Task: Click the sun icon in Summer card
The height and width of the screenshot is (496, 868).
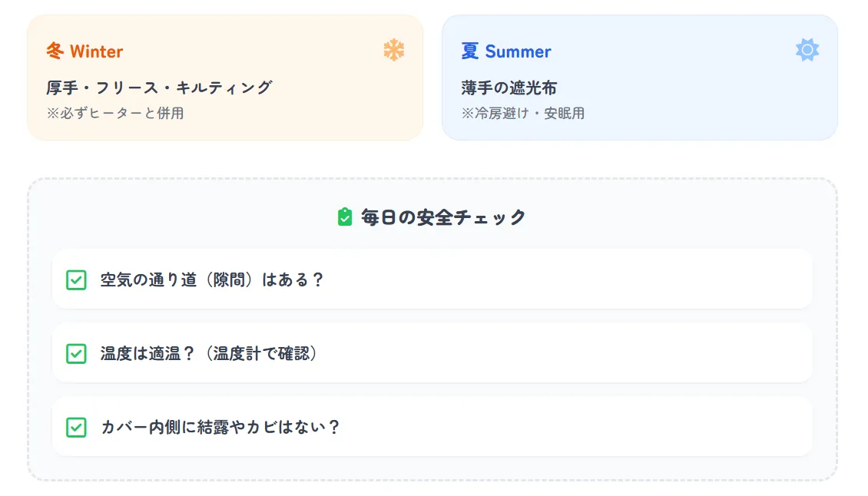Action: pos(807,51)
